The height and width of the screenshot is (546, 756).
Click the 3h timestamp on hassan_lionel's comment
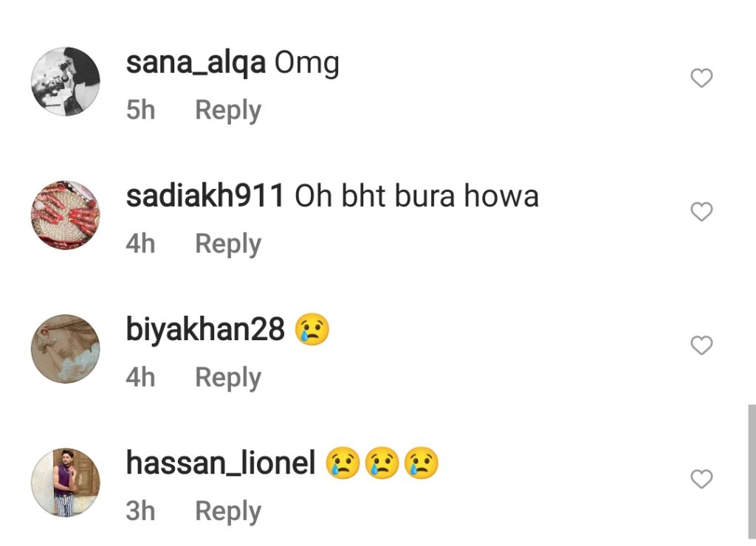(140, 511)
